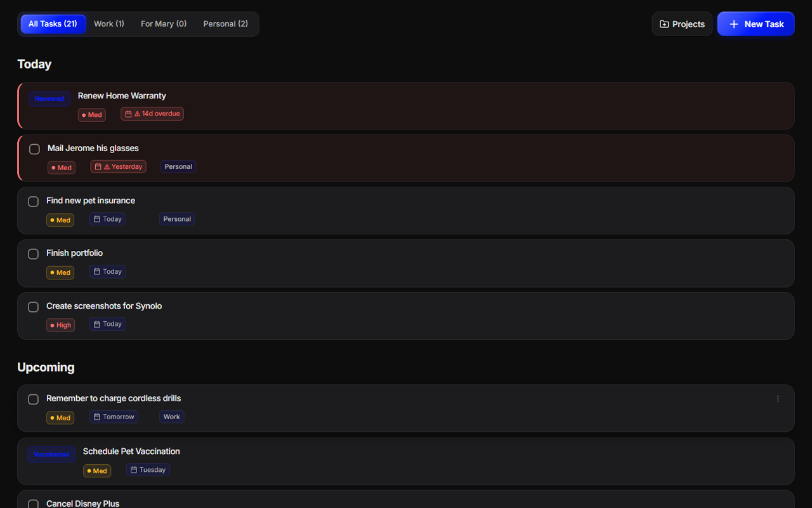
Task: Open Create screenshots for Synolo task
Action: coord(104,306)
